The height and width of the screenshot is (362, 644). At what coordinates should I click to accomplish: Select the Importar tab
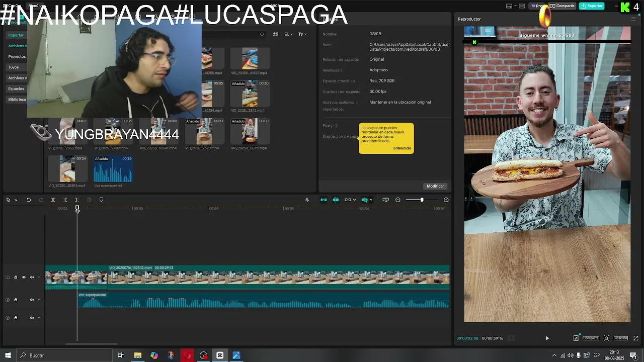[x=16, y=35]
